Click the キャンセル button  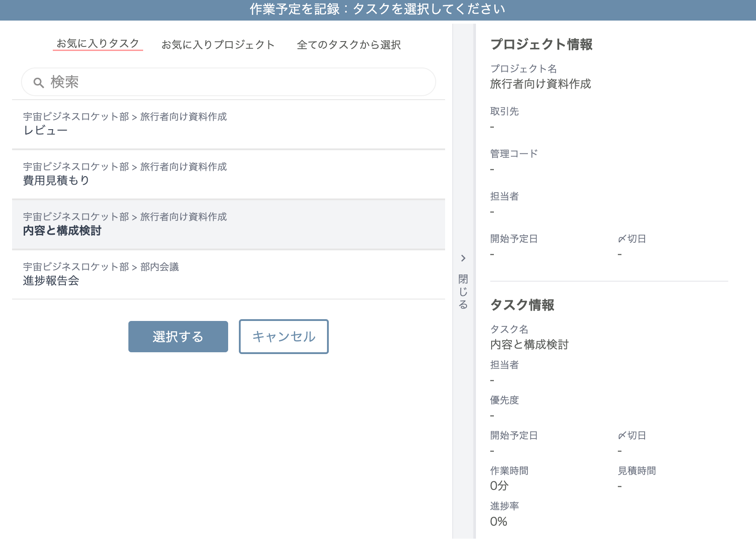coord(283,337)
